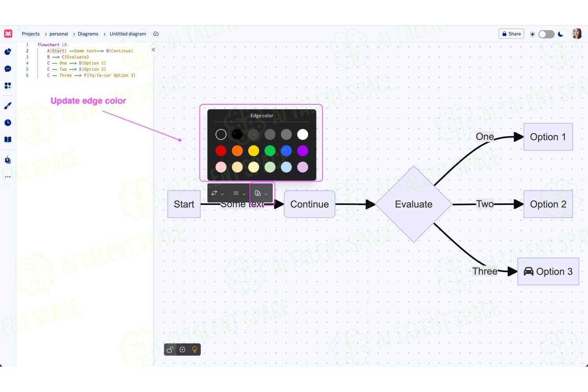Select the orange edge color swatch
Viewport: 588px width, 392px height.
point(237,151)
